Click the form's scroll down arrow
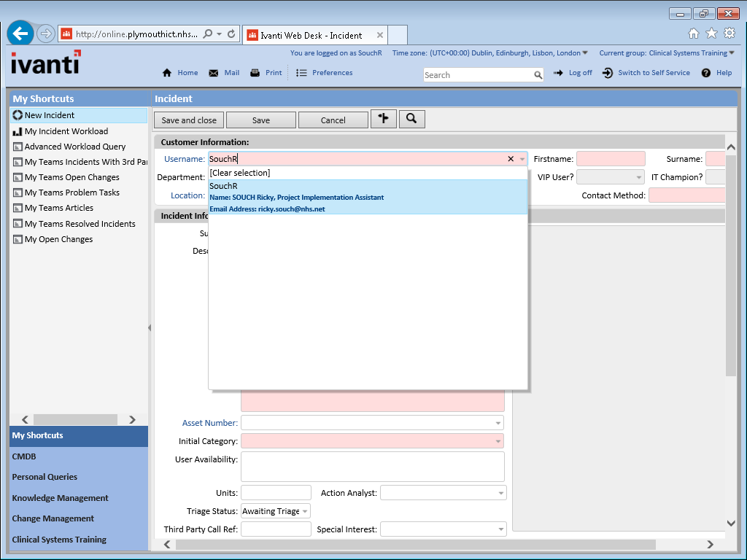Viewport: 747px width, 560px height. (x=731, y=523)
